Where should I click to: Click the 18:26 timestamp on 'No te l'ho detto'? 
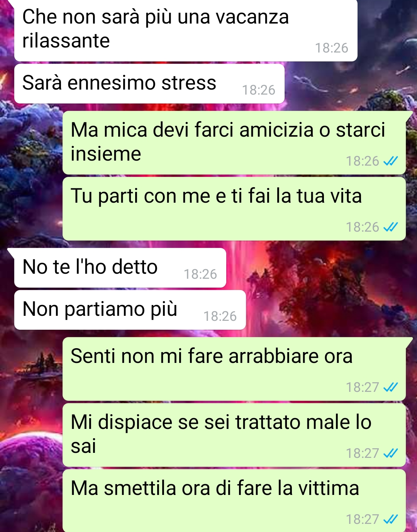(200, 274)
